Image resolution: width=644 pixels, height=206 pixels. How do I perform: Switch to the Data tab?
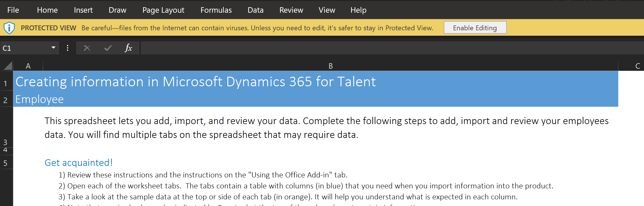[x=255, y=10]
